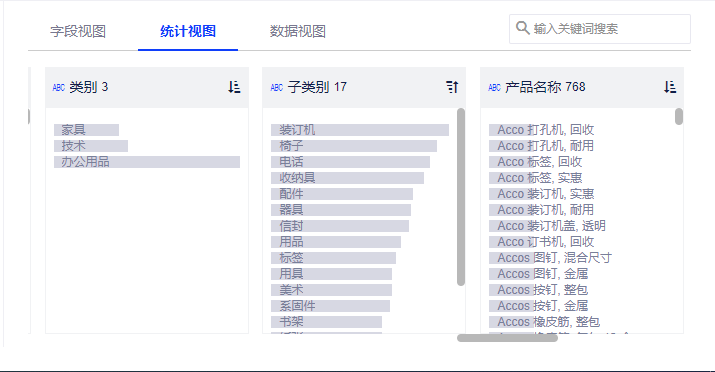This screenshot has height=372, width=715.
Task: Click the 类别 3 column header
Action: click(147, 87)
